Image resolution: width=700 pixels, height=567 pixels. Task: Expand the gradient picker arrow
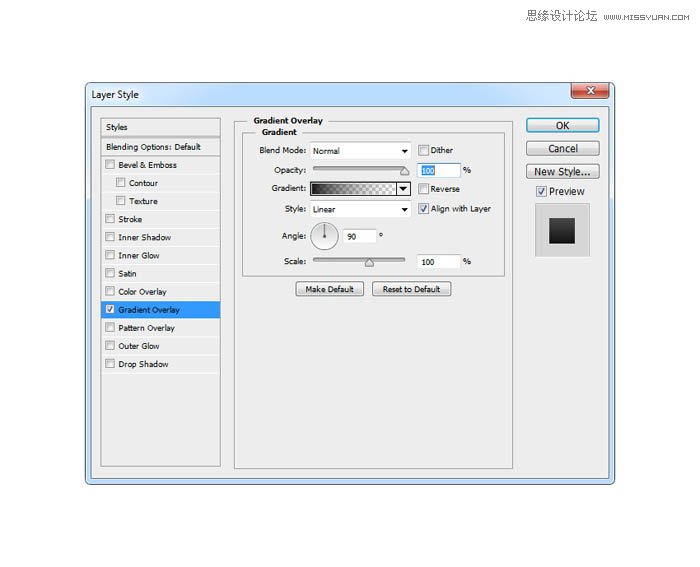click(x=404, y=188)
